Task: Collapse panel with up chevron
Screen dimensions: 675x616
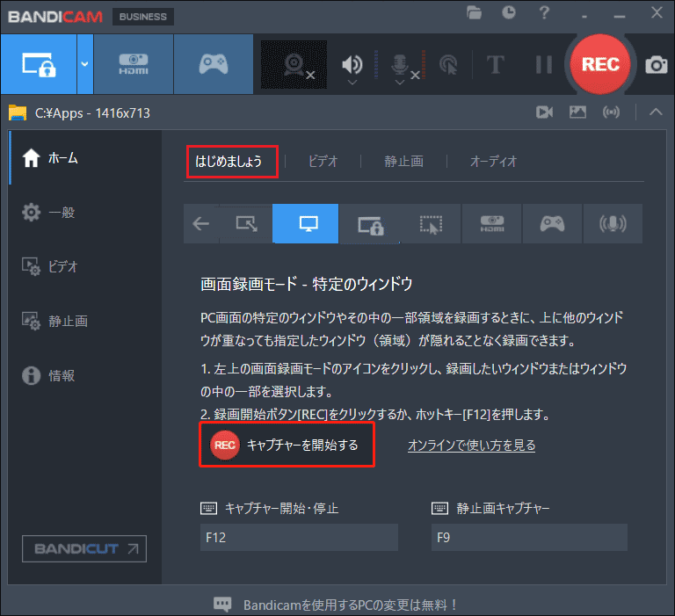Action: pos(656,112)
